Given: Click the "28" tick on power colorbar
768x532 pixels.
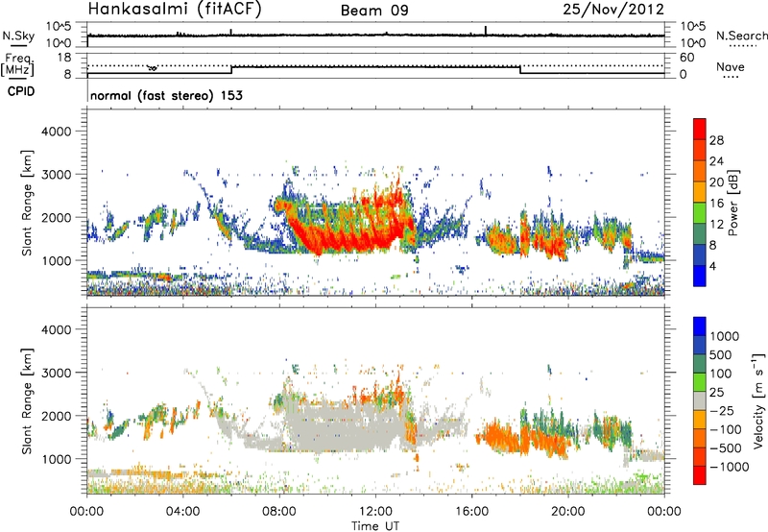Looking at the screenshot, I should click(716, 140).
